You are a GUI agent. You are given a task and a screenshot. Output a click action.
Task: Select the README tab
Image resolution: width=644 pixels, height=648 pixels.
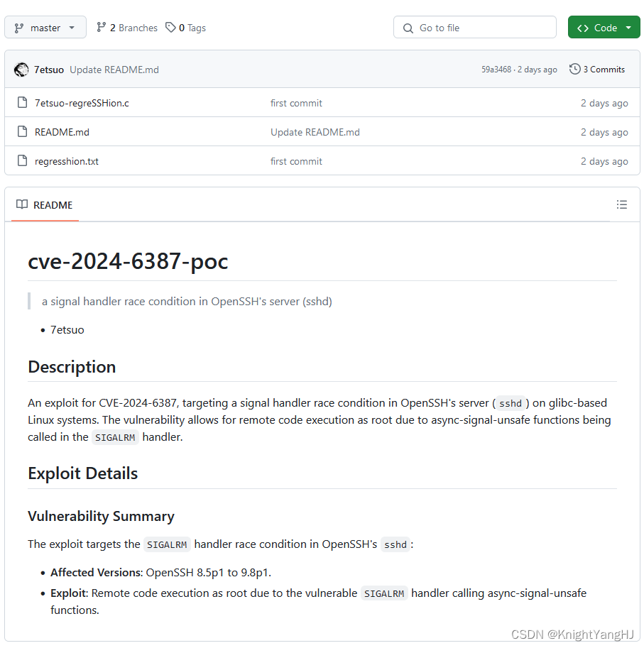(x=45, y=205)
